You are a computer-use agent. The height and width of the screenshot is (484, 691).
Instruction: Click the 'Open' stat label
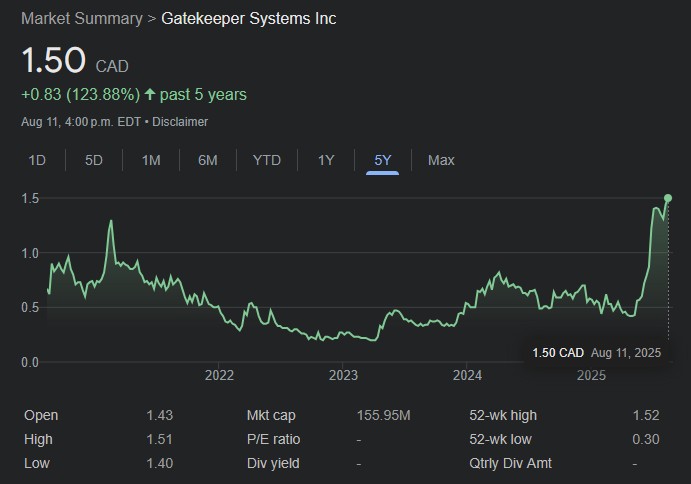point(41,415)
